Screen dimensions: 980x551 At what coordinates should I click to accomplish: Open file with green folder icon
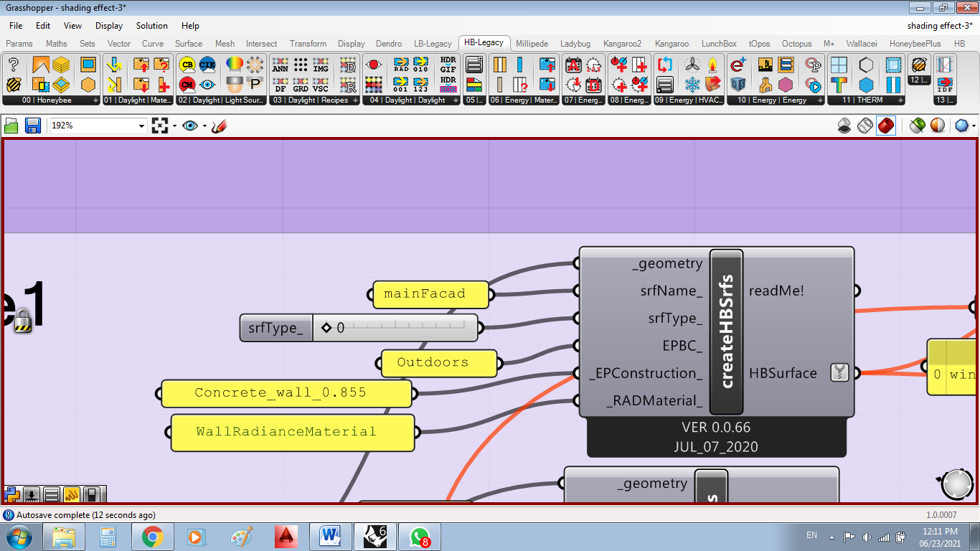(11, 126)
